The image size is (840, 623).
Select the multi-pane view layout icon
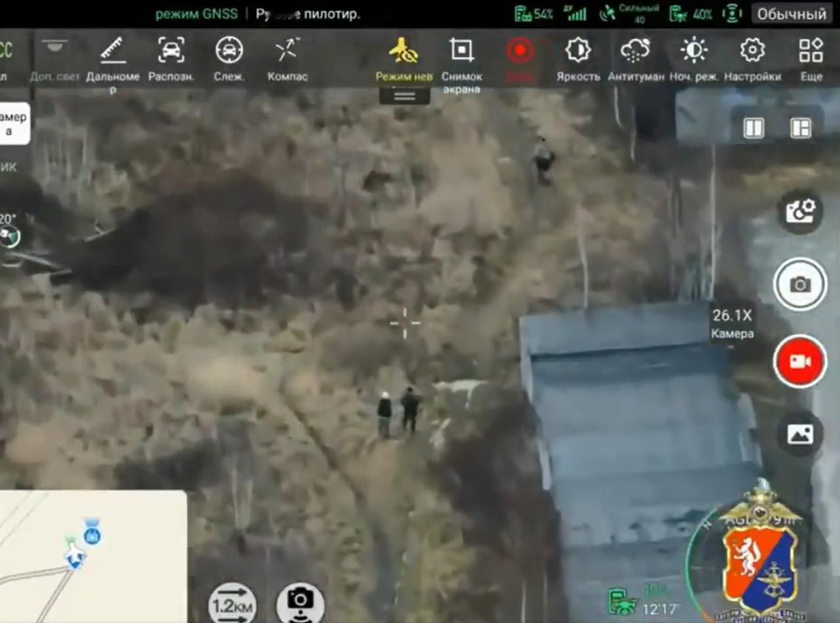(801, 128)
